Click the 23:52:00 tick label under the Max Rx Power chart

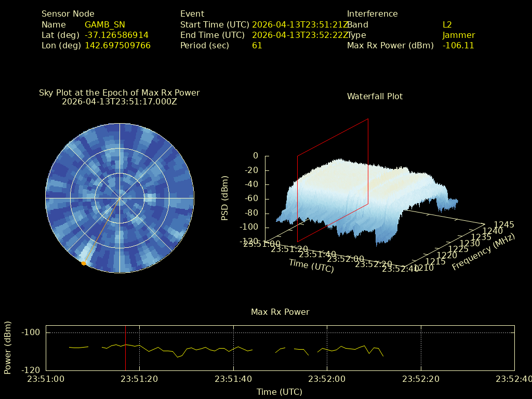point(327,379)
